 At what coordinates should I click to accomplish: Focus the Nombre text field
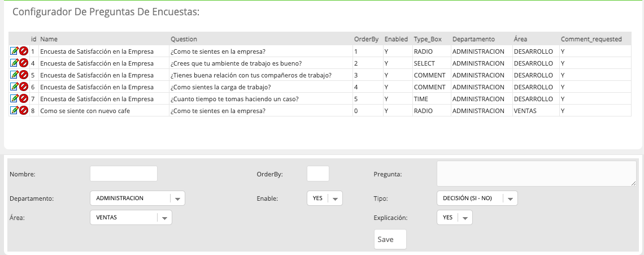point(124,174)
